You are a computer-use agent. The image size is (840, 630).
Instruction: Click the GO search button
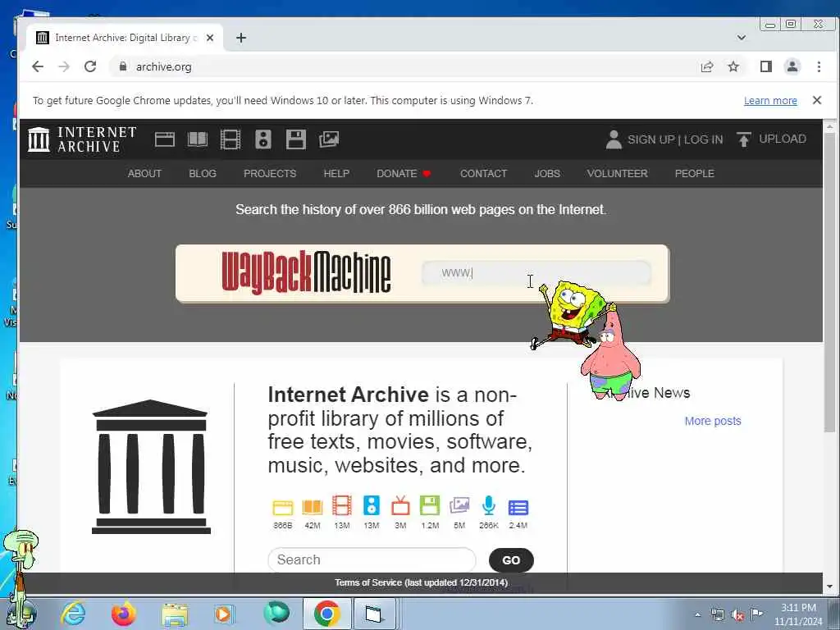tap(511, 560)
